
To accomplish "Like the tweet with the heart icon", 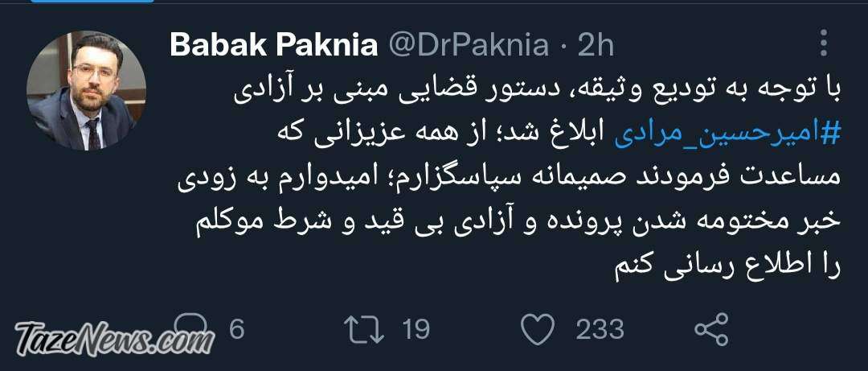I will [x=538, y=329].
